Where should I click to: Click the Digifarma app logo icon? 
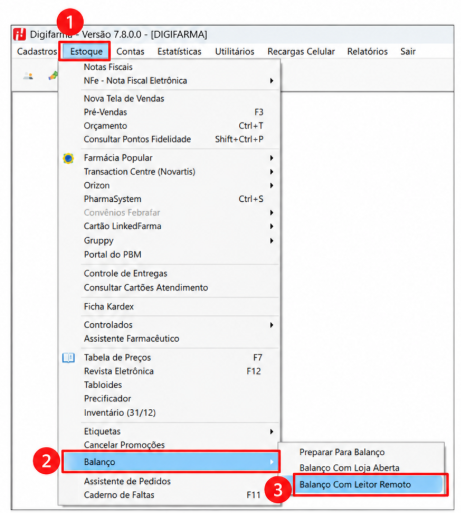pos(19,34)
